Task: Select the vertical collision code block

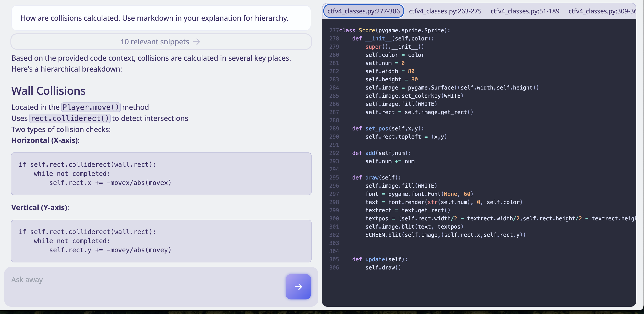Action: [161, 241]
